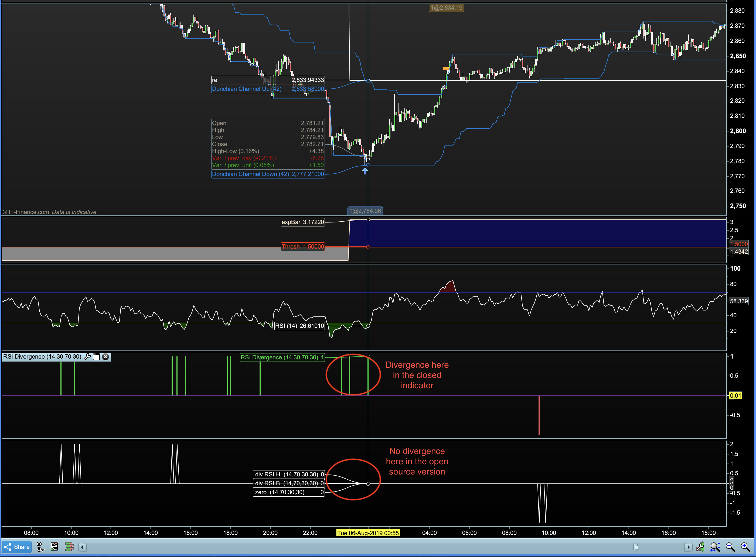The width and height of the screenshot is (756, 557).
Task: Click the RSI Divergence panel title label
Action: click(x=42, y=357)
